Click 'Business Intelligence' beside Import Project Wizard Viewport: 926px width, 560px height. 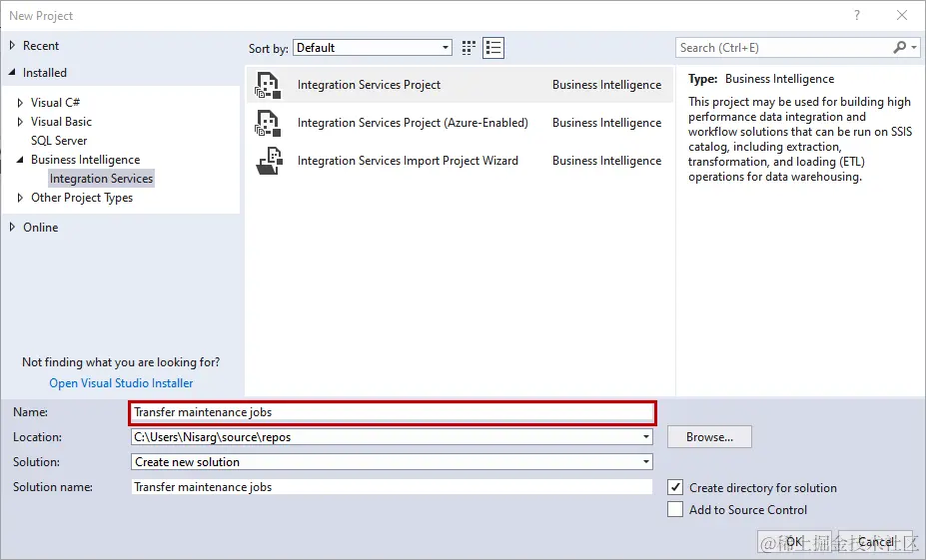606,161
